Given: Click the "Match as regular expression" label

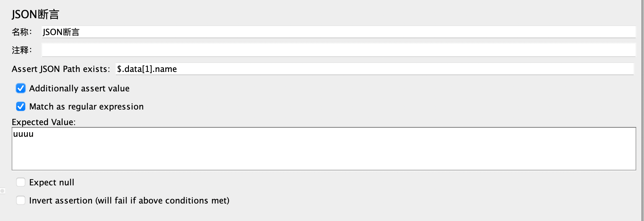Looking at the screenshot, I should point(86,107).
